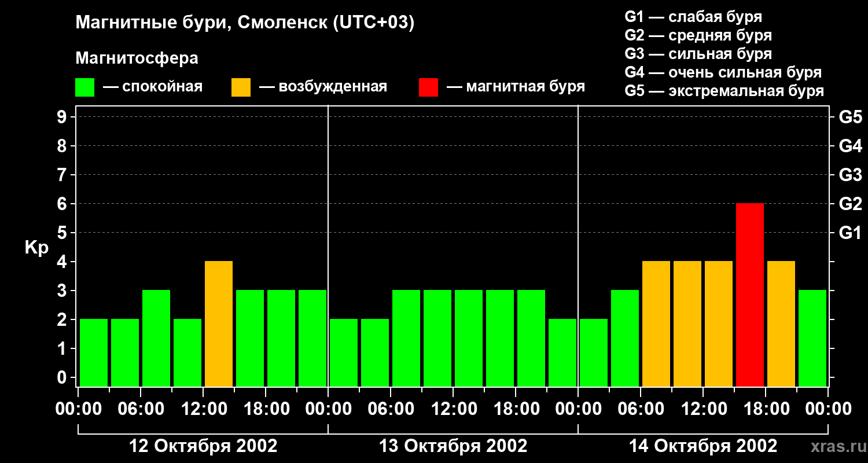Select the orange Kp 4 bar on 12 October
The height and width of the screenshot is (463, 868).
(x=219, y=324)
